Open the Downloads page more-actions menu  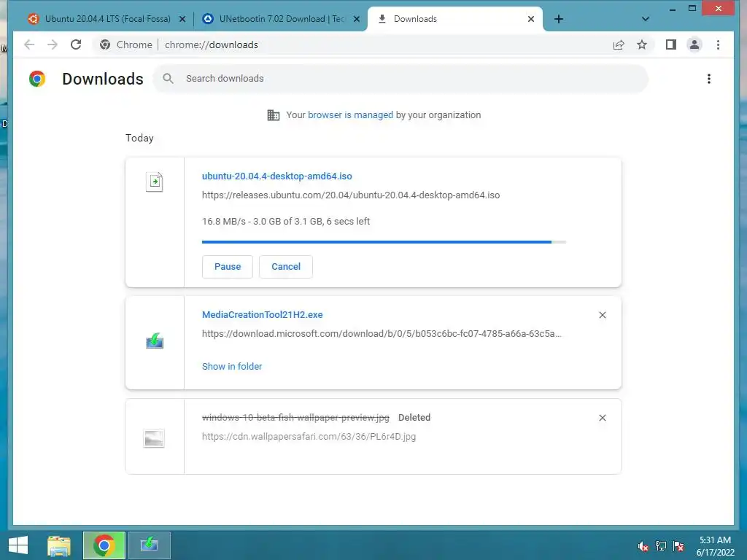click(709, 79)
